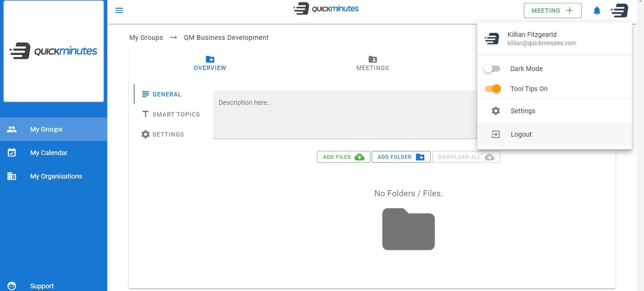Choose Logout from the user menu
The width and height of the screenshot is (644, 291).
(554, 134)
